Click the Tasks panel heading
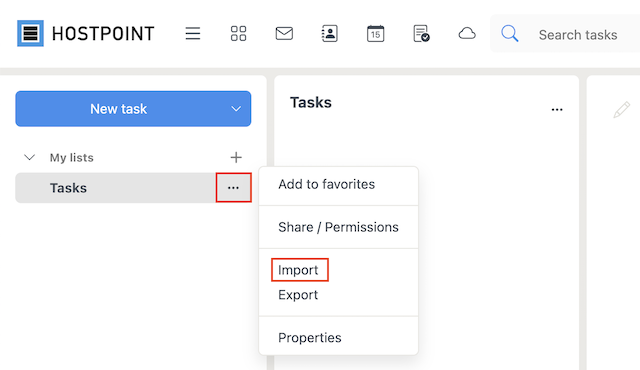This screenshot has width=640, height=370. tap(311, 102)
